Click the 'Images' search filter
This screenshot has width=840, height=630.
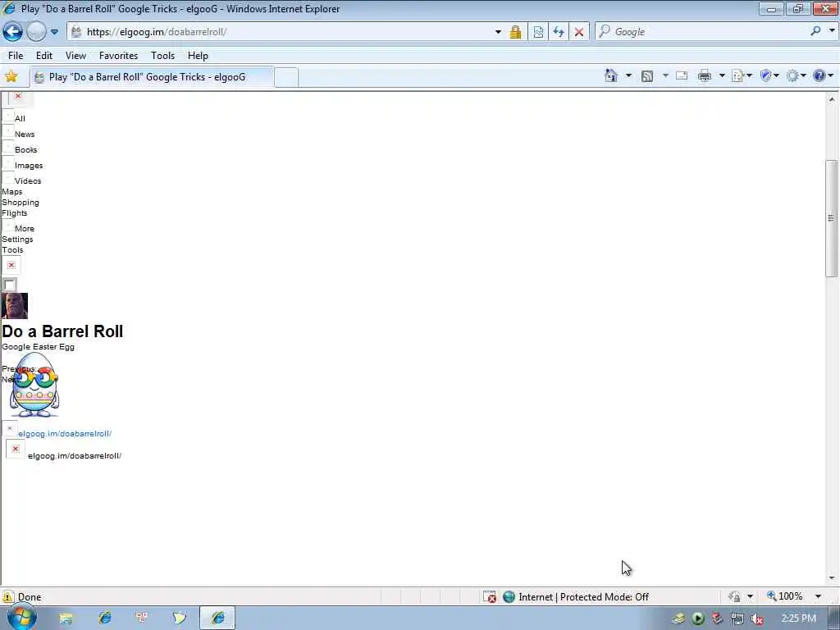(x=29, y=166)
